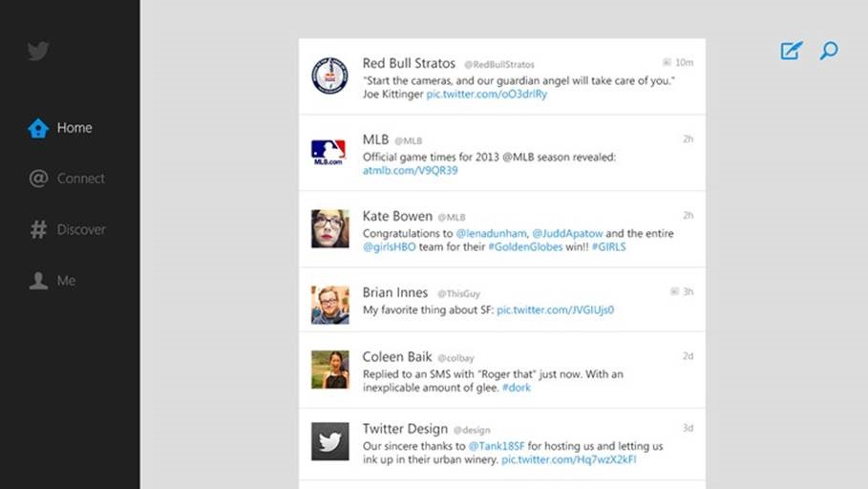Open Red Bull Stratos profile picture

tap(329, 75)
